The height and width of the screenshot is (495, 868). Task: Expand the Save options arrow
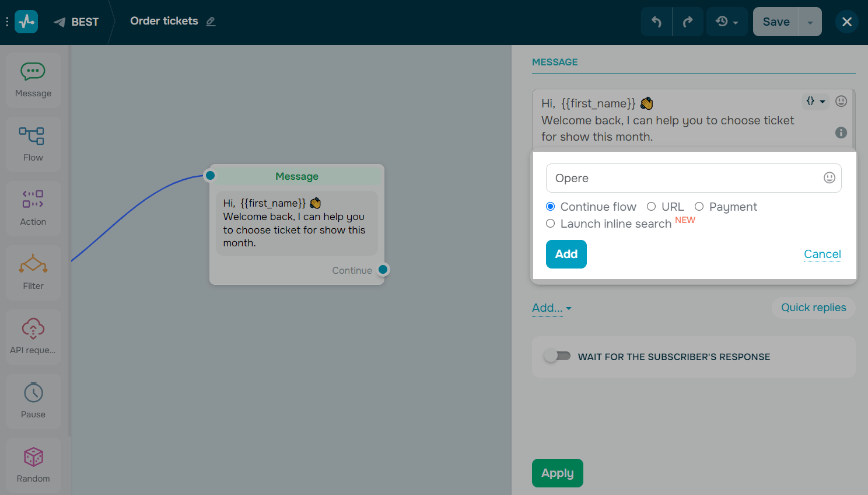pos(810,22)
